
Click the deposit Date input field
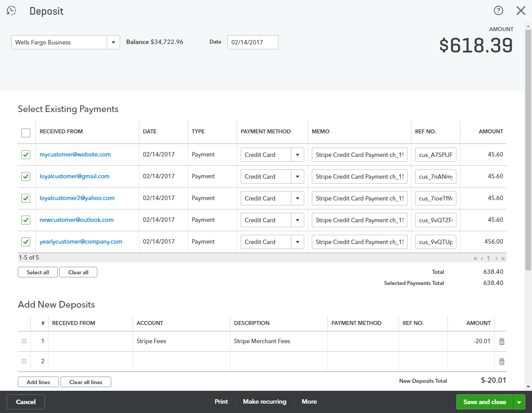(252, 42)
